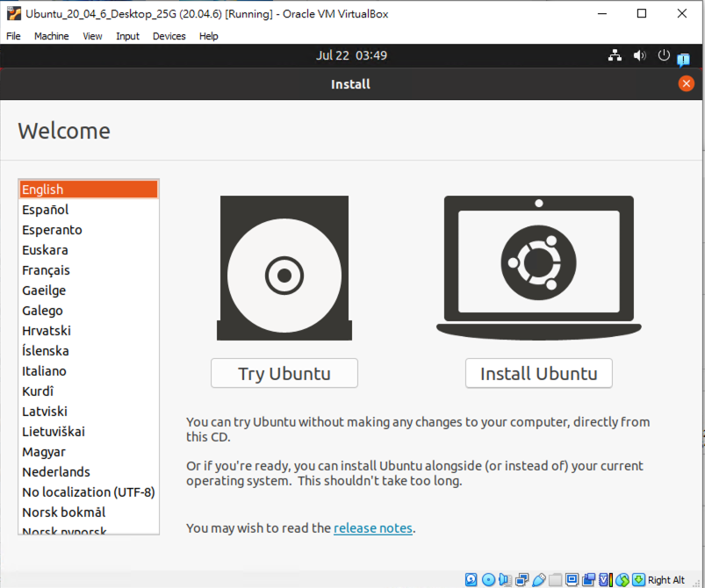The width and height of the screenshot is (705, 588).
Task: Click the shared folders status icon
Action: 555,580
